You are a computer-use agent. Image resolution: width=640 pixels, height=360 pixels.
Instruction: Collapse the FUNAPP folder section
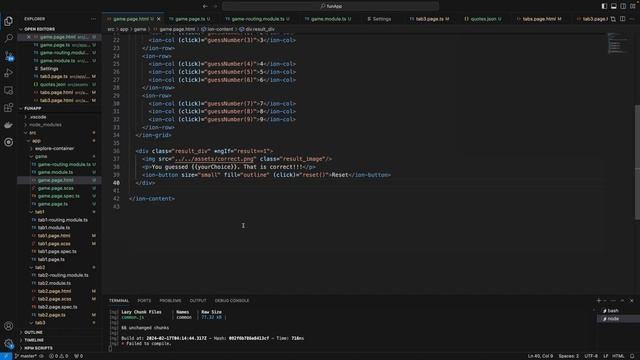59,108
